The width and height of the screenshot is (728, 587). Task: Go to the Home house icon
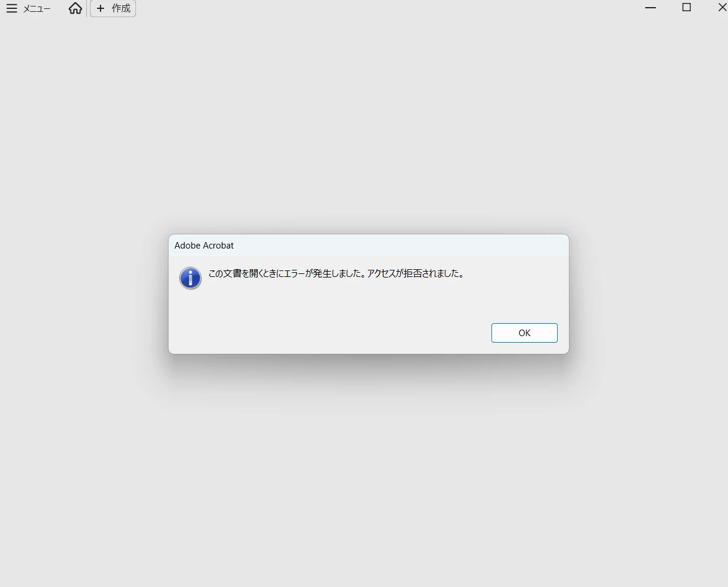click(x=75, y=8)
